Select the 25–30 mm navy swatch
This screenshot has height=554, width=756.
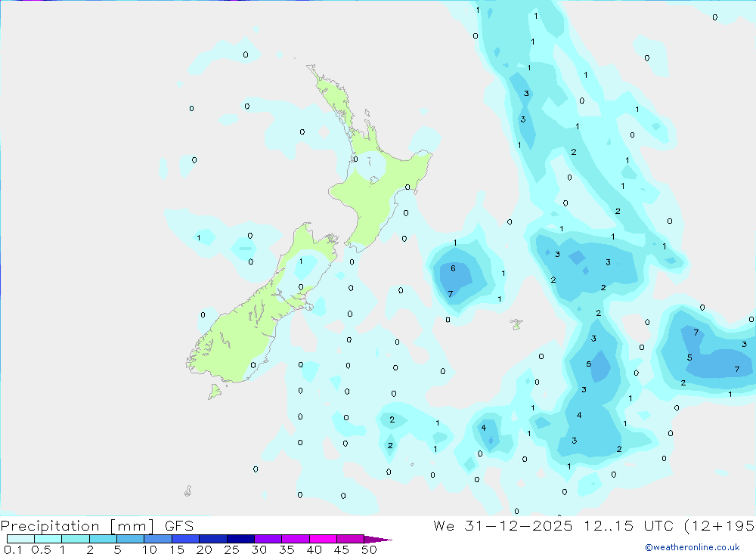(x=240, y=539)
